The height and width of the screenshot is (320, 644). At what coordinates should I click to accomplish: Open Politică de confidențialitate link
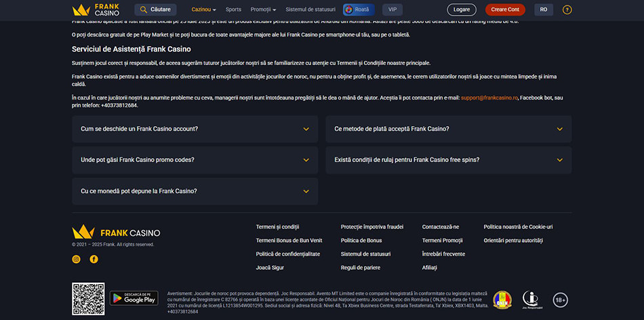coord(288,254)
